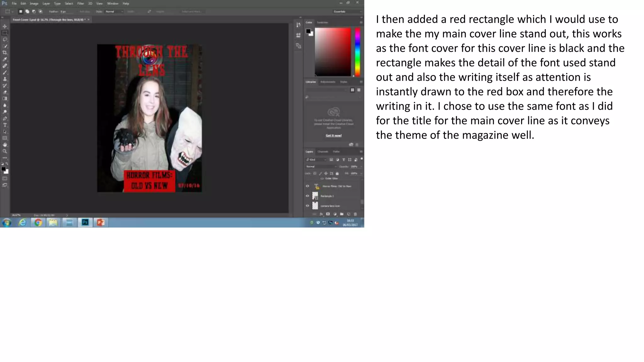The height and width of the screenshot is (362, 644).
Task: Toggle lock position in Layers panel
Action: (326, 173)
